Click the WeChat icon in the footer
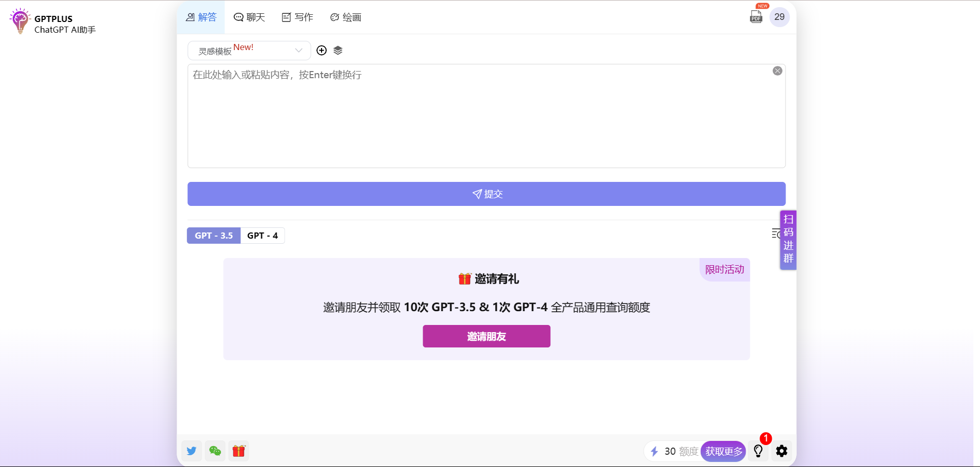Screen dimensions: 980x467 [215, 451]
